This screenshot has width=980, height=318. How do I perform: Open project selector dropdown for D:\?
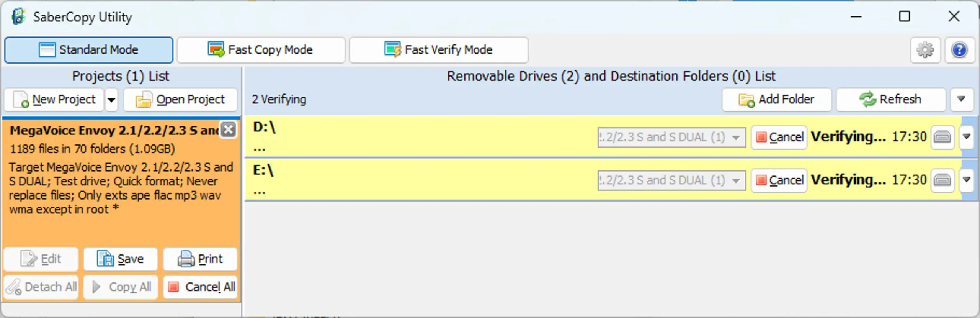pyautogui.click(x=672, y=137)
